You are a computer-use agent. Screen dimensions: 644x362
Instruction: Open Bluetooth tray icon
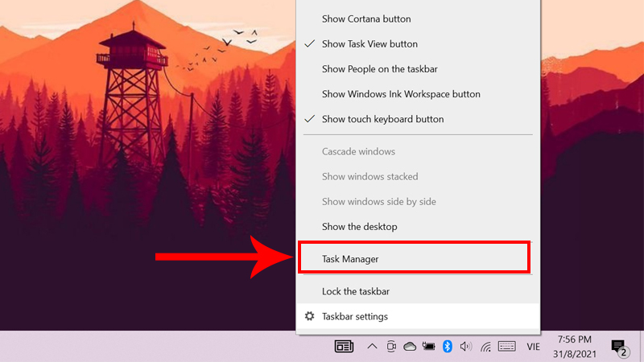pos(448,347)
